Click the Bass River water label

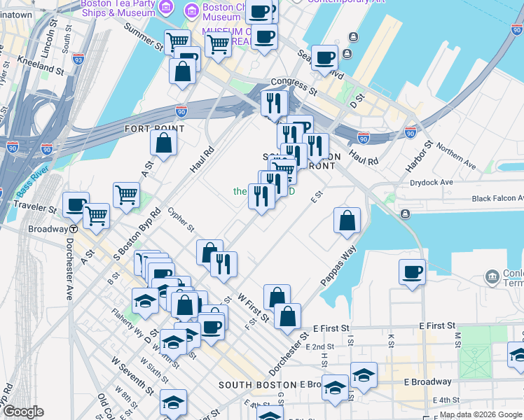click(x=32, y=181)
